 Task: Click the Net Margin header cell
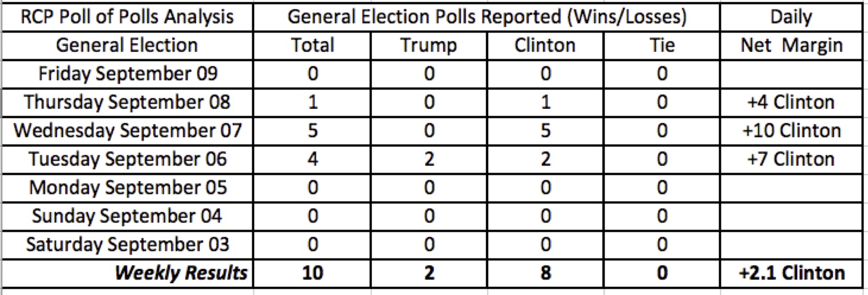[790, 46]
